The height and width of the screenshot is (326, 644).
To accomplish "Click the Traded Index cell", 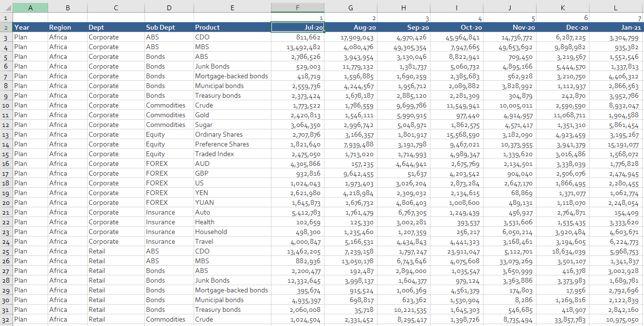I will coord(233,154).
